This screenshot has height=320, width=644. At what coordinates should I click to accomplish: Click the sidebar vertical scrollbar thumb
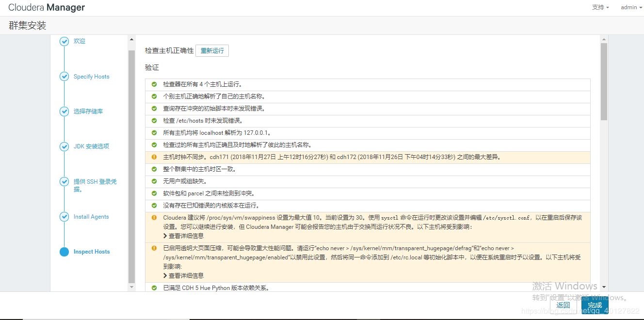(x=131, y=167)
